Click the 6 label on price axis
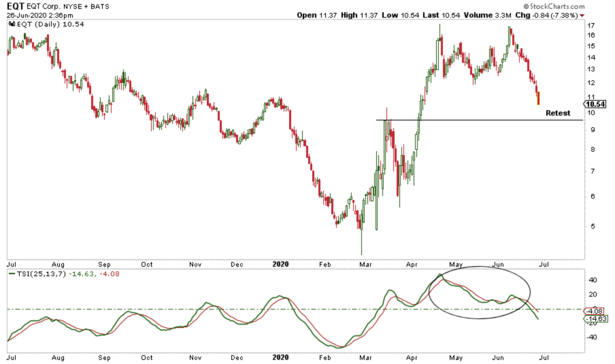The width and height of the screenshot is (615, 364). point(593,196)
